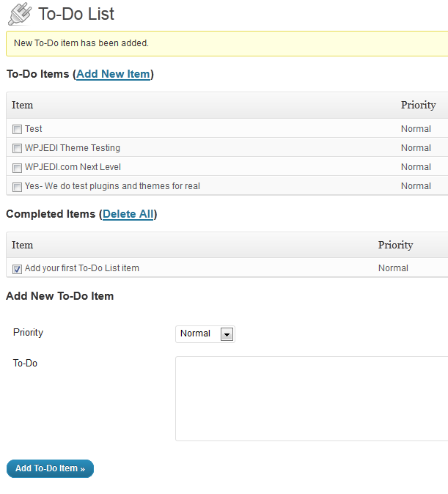Click the Add To-Do Item button
Screen dimensions: 448x494
[x=50, y=468]
